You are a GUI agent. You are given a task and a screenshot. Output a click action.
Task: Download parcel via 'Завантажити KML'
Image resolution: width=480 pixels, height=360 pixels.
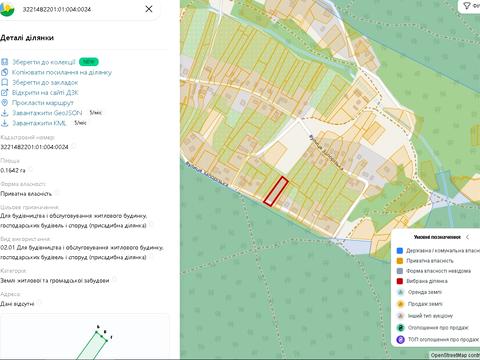(39, 123)
